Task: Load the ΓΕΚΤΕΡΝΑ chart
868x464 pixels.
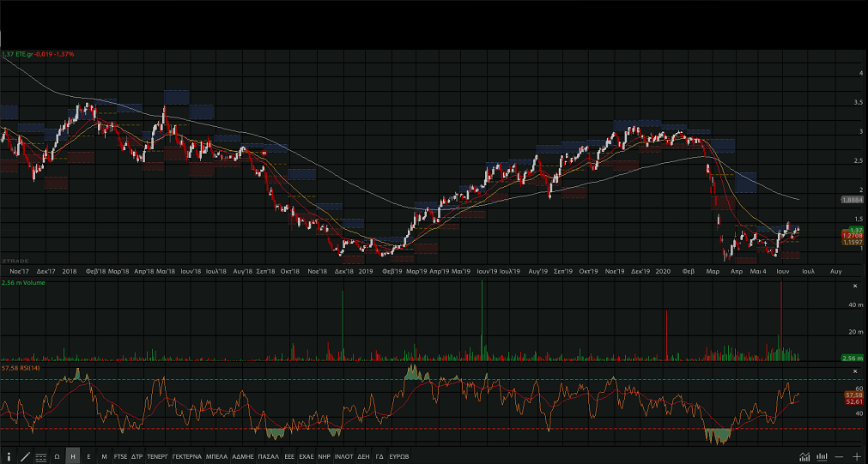Action: (186, 457)
